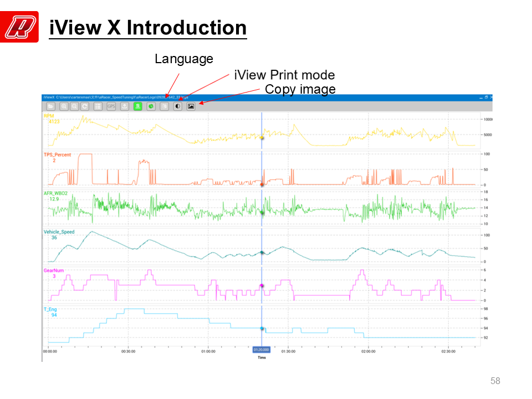
Task: Click the orange cursor marker on TPS trace
Action: [262, 185]
